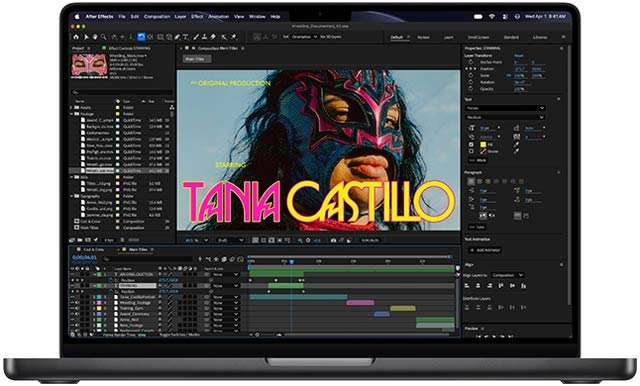The image size is (640, 386).
Task: Click the snapshot camera icon below the viewer
Action: (x=333, y=240)
